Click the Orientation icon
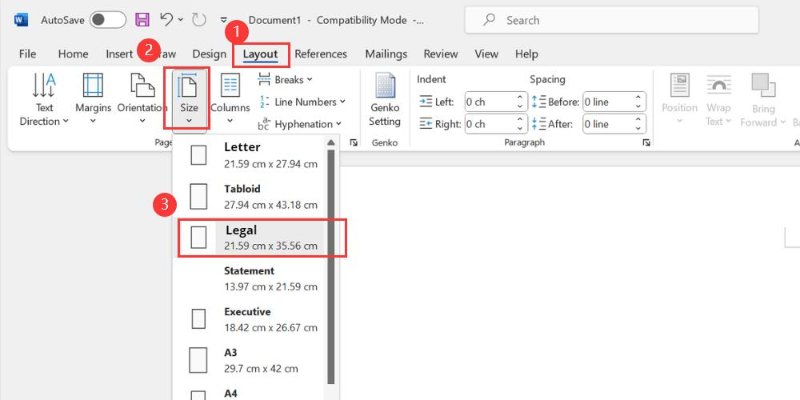 click(141, 98)
